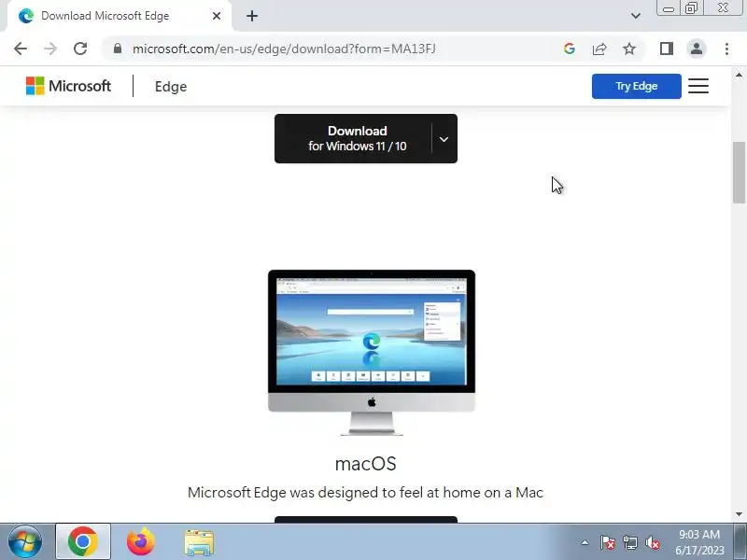Open the tab search chevron
Screen dimensions: 747x560
(636, 16)
